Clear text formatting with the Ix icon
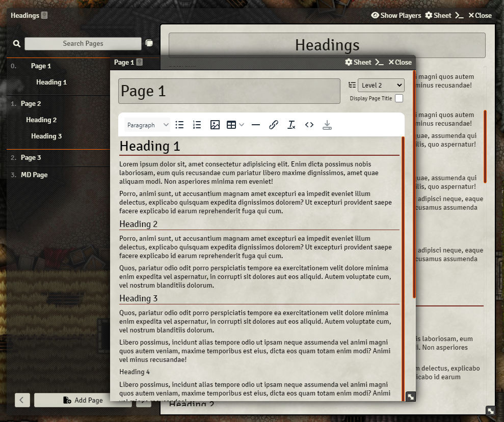The width and height of the screenshot is (504, 422). [x=291, y=125]
